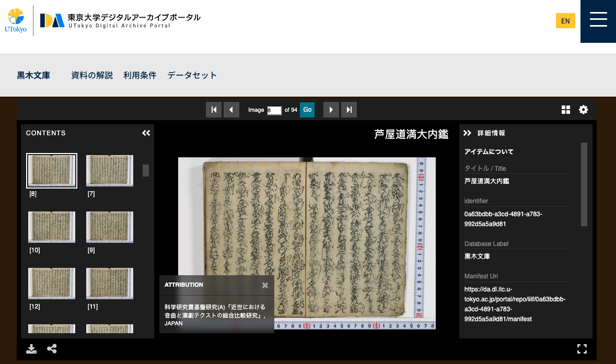Collapse the Contents panel

point(146,133)
